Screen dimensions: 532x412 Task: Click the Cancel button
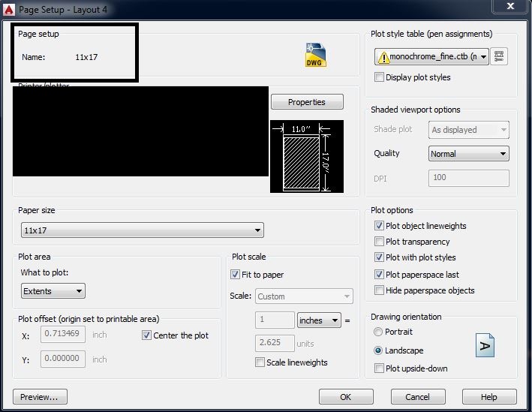(418, 397)
